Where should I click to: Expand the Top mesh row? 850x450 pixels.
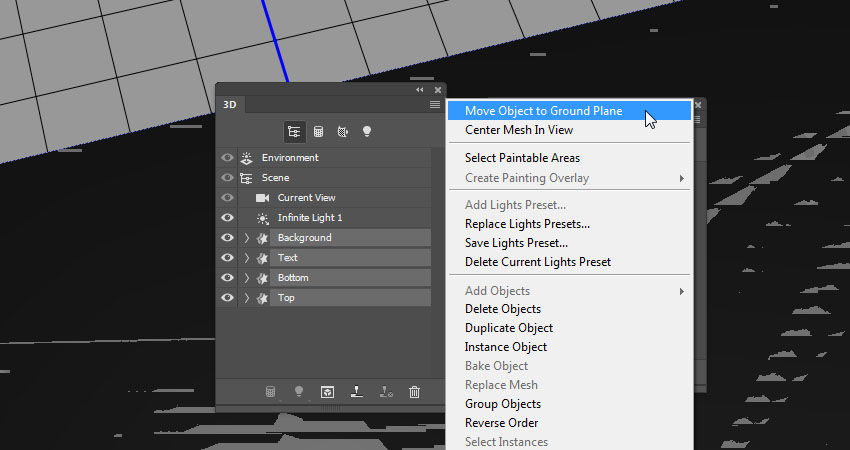coord(247,298)
